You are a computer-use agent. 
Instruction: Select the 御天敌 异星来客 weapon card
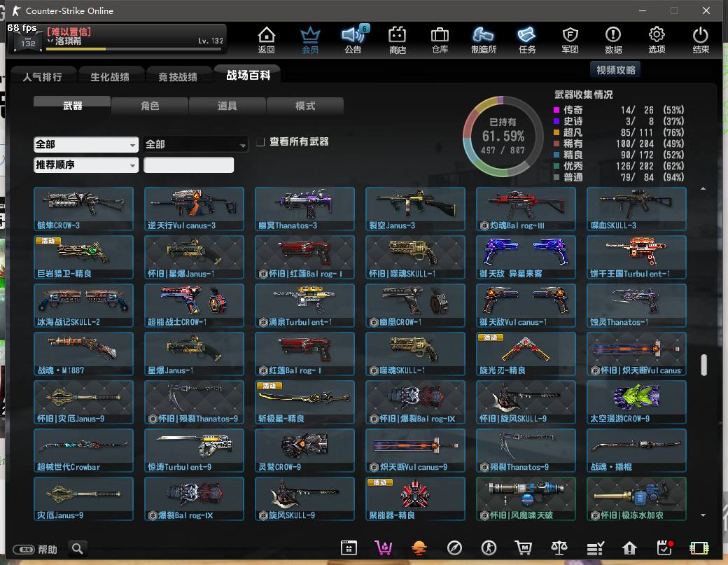click(526, 257)
